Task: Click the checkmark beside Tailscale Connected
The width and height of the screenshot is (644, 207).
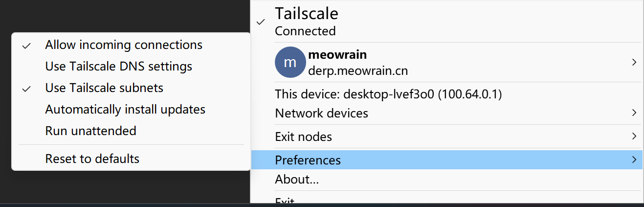Action: tap(261, 22)
